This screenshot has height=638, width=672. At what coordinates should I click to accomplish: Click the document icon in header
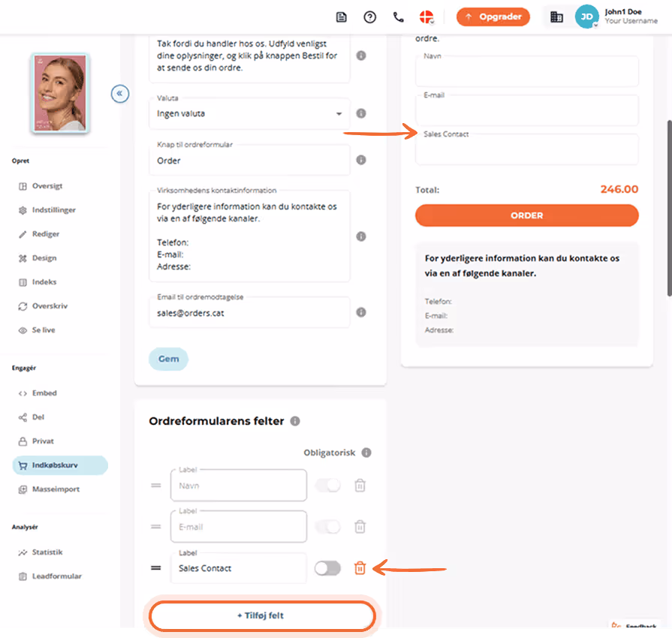[341, 17]
